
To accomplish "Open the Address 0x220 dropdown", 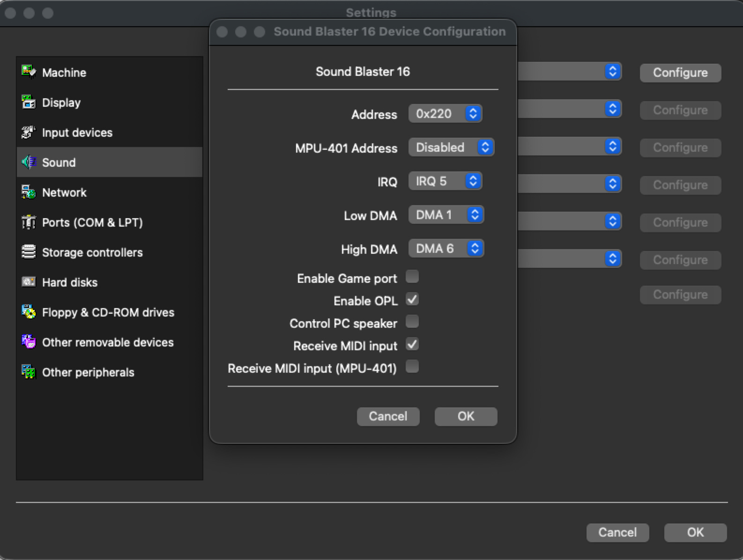I will tap(445, 114).
